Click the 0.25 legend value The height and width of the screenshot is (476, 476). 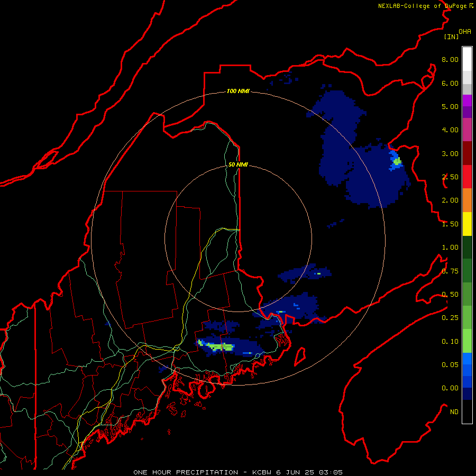450,318
